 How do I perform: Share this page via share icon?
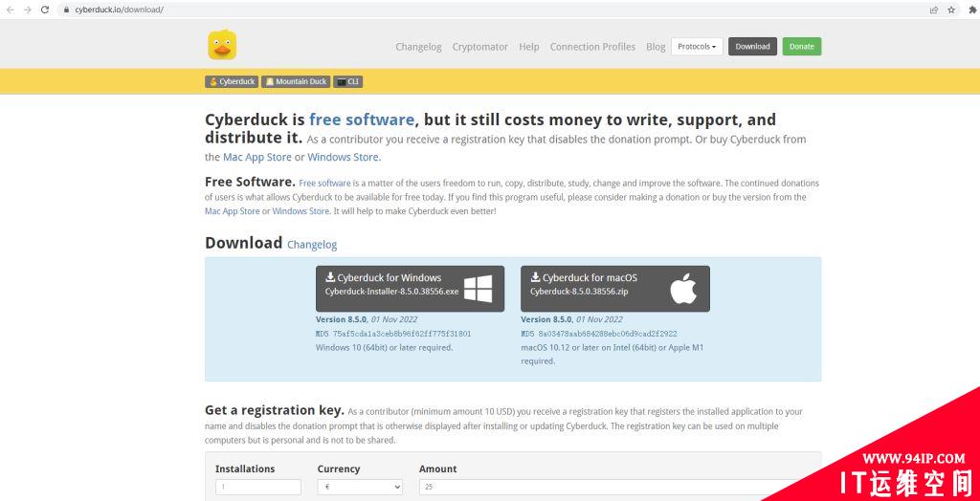[934, 10]
